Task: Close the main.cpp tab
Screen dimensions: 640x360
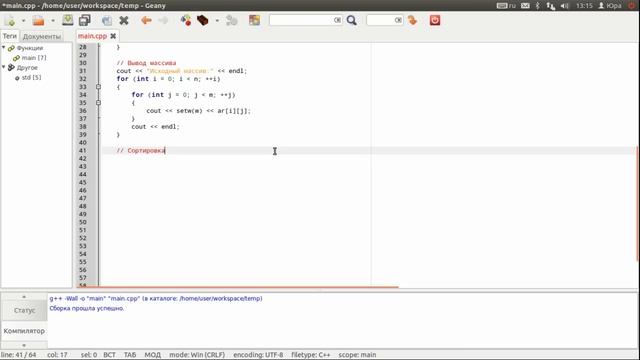Action: pos(113,36)
